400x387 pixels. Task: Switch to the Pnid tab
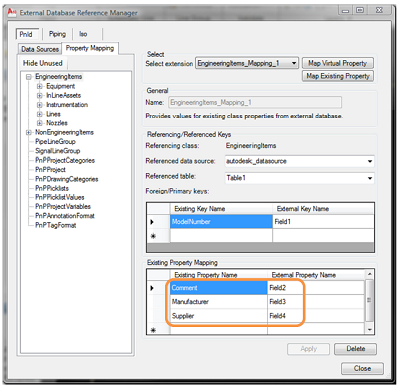pos(26,34)
